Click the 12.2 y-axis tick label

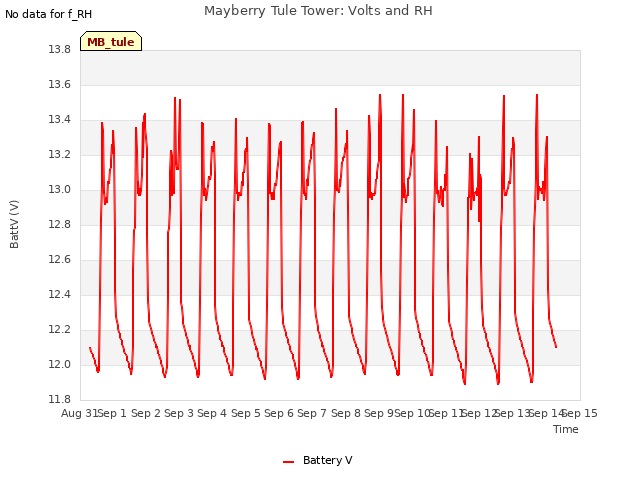pos(60,329)
